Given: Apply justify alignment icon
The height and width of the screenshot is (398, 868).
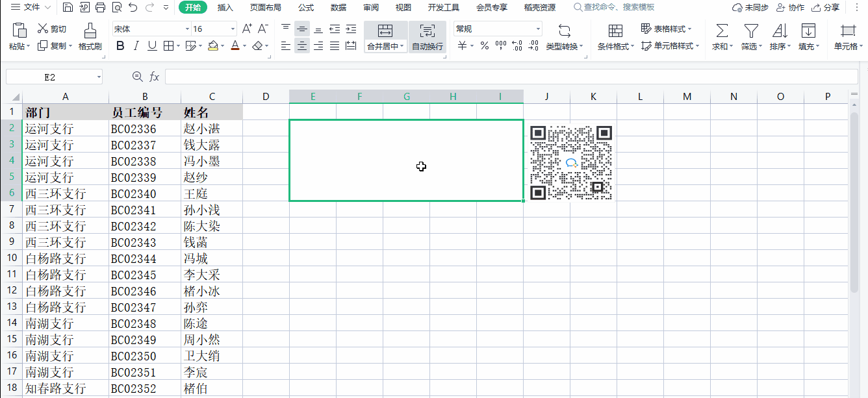Looking at the screenshot, I should (x=335, y=45).
